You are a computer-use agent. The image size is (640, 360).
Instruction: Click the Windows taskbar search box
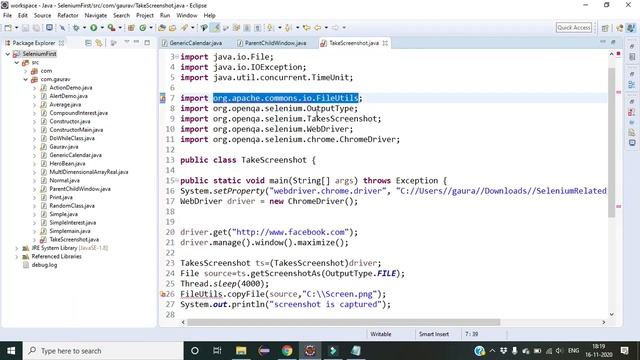(x=103, y=351)
